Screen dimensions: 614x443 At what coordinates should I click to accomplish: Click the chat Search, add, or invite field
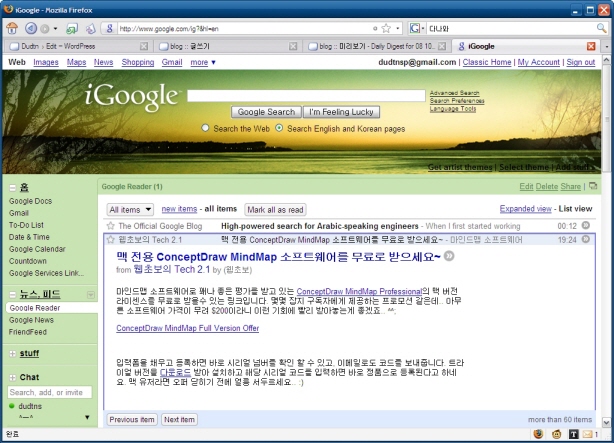50,392
